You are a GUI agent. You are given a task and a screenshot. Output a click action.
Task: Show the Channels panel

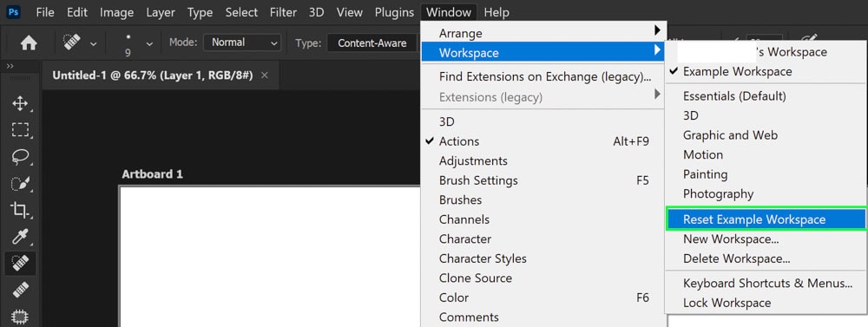(x=543, y=219)
